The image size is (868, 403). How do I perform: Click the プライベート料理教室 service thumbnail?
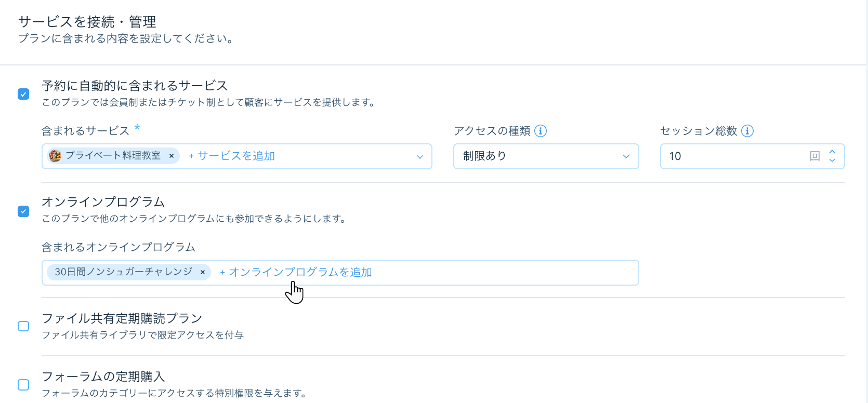(x=55, y=156)
